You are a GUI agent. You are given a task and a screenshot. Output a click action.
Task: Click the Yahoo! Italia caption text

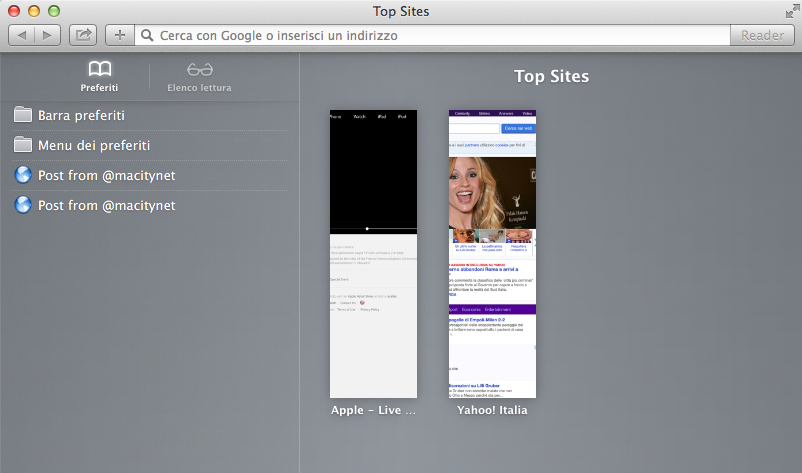click(x=492, y=410)
